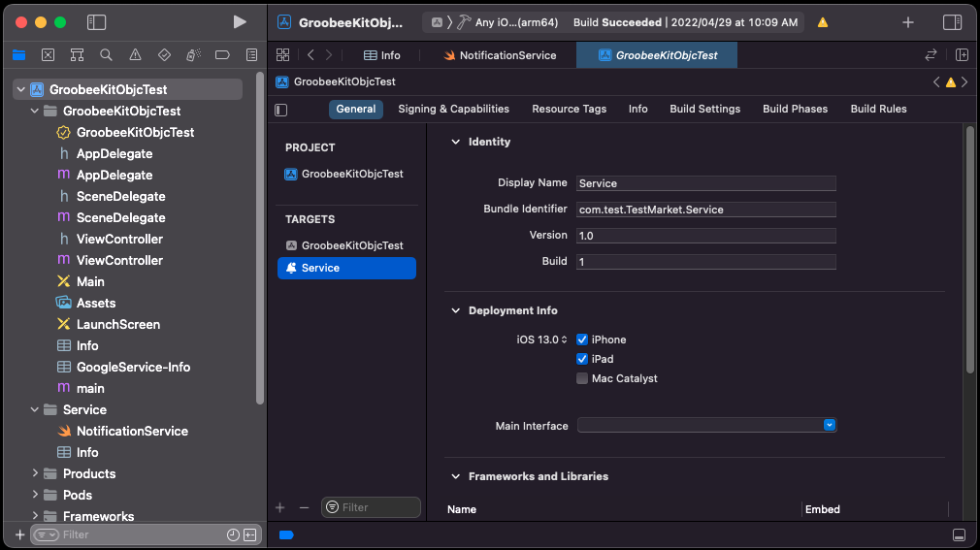The height and width of the screenshot is (550, 980).
Task: Click the plus Library button in toolbar
Action: (x=908, y=22)
